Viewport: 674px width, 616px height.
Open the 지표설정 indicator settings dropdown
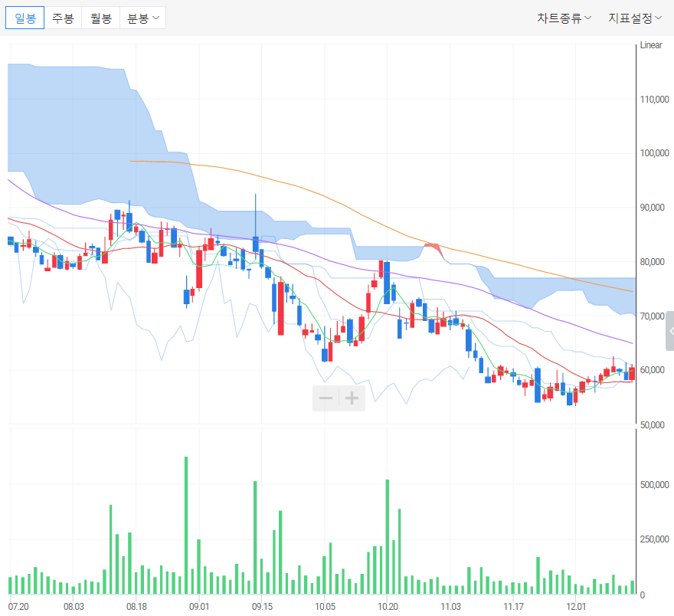pos(635,18)
